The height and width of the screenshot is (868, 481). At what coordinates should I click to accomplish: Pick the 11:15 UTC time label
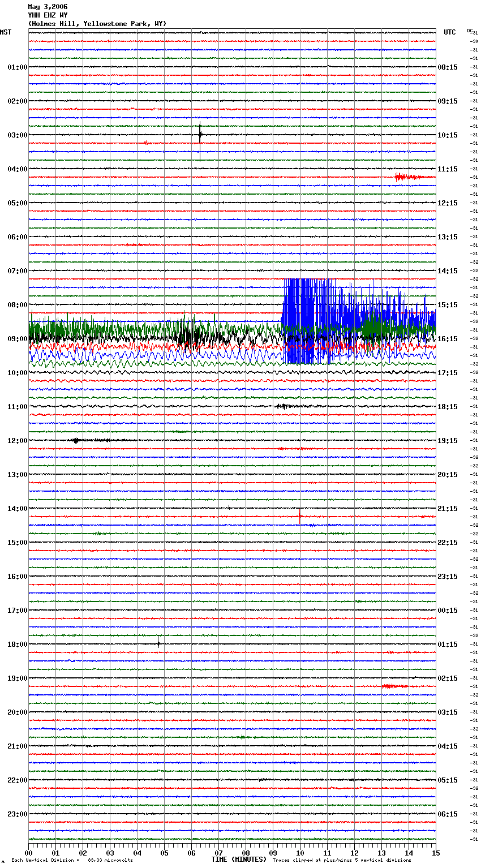click(448, 169)
